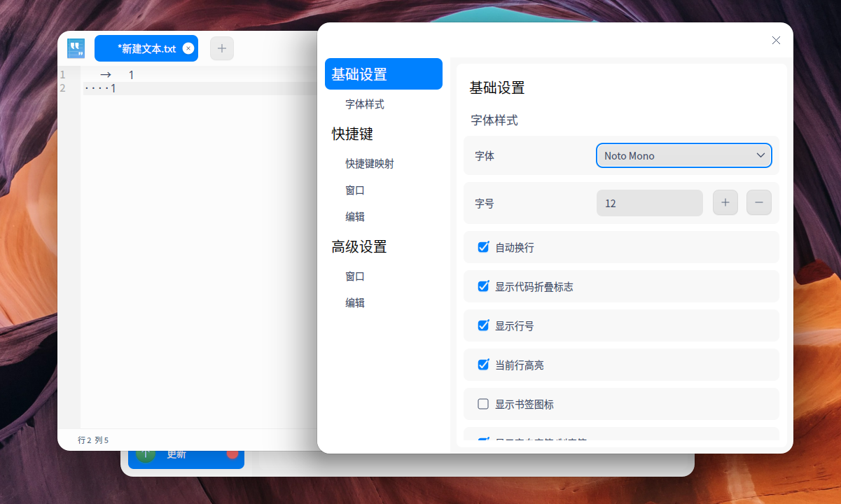Screen dimensions: 841x504
Task: Select the 基础设置 sidebar category
Action: (384, 74)
